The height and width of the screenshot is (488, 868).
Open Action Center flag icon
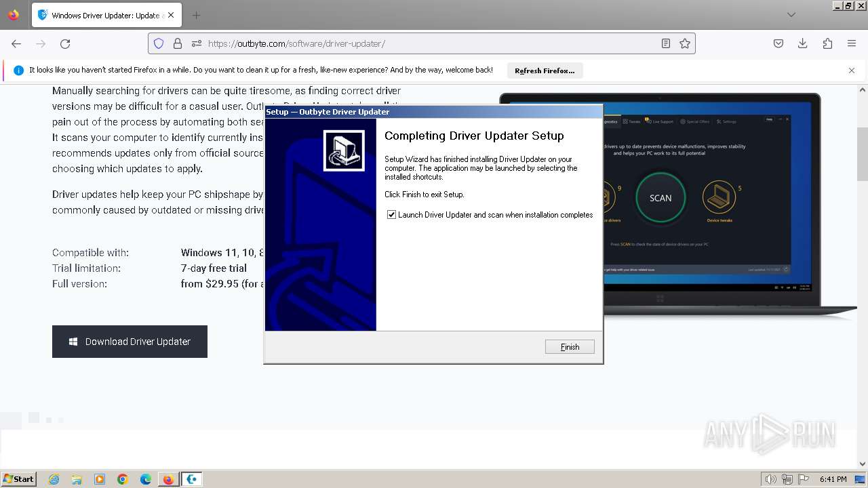click(804, 479)
